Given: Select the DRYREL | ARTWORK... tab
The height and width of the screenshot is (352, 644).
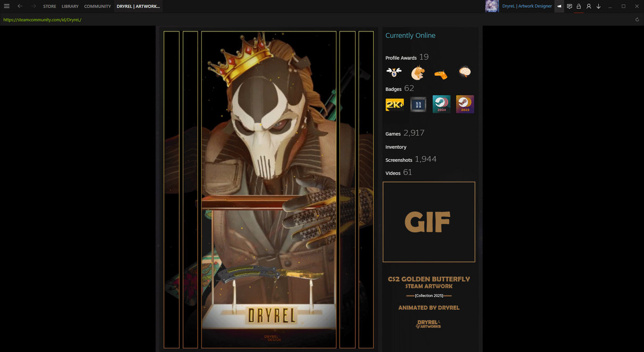Looking at the screenshot, I should [x=138, y=6].
